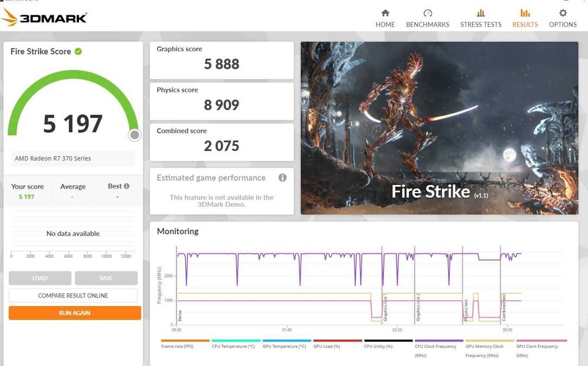Click the main score 5 197 in the gauge
The image size is (588, 366).
[x=73, y=123]
